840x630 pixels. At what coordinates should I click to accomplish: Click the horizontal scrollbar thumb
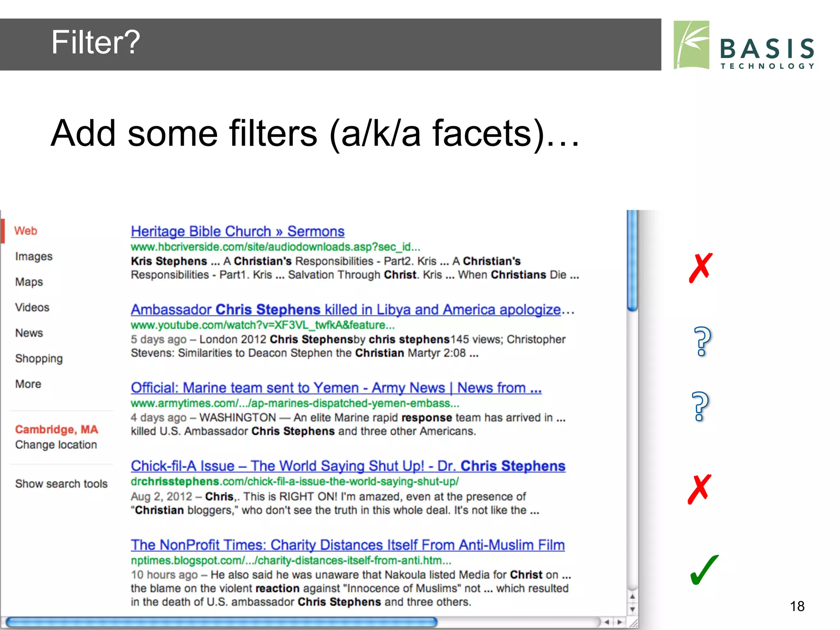click(x=221, y=622)
